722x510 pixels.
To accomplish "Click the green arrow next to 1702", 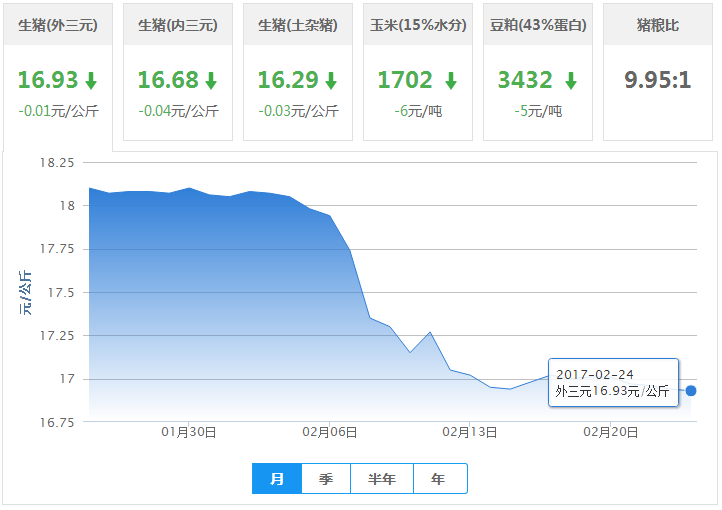I will (x=450, y=81).
